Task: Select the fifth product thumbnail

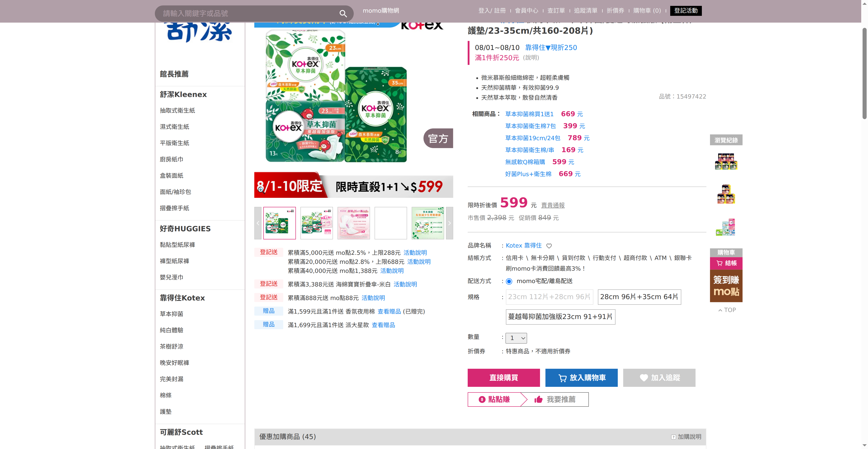Action: point(428,223)
